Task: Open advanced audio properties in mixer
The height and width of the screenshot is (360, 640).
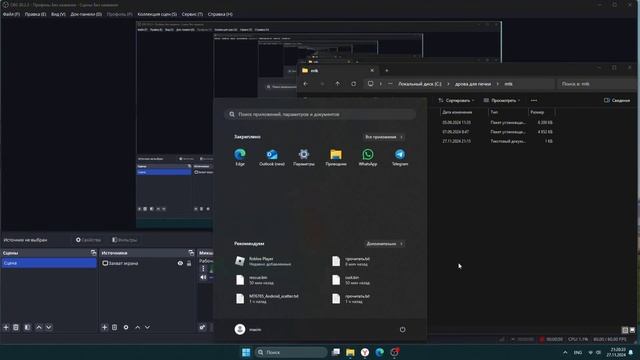Action: [202, 327]
